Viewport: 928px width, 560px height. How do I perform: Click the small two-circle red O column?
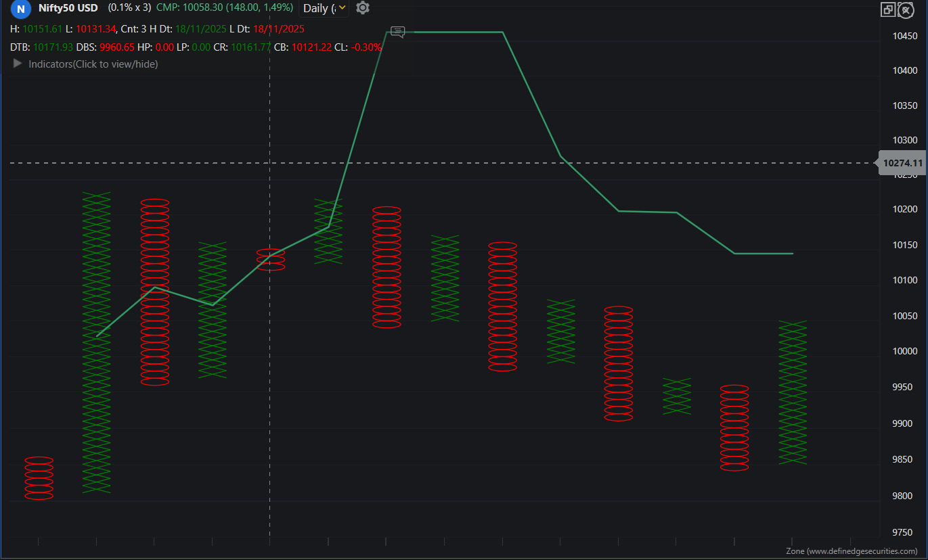pos(271,260)
